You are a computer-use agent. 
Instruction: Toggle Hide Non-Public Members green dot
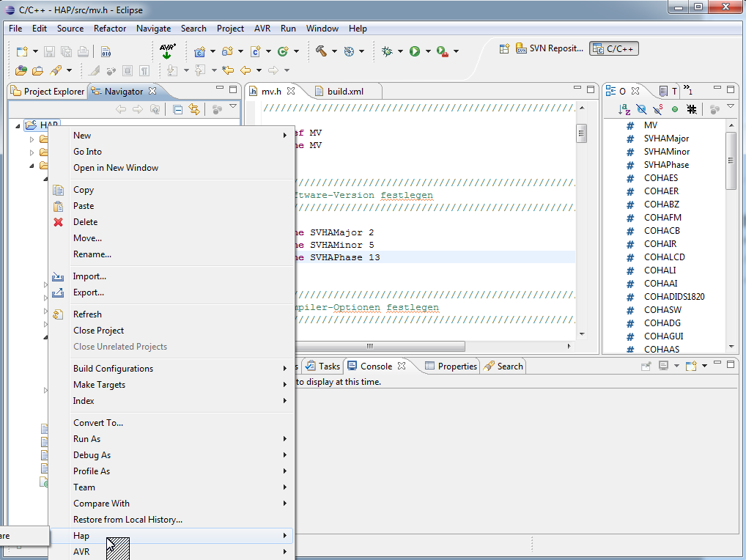(x=675, y=109)
